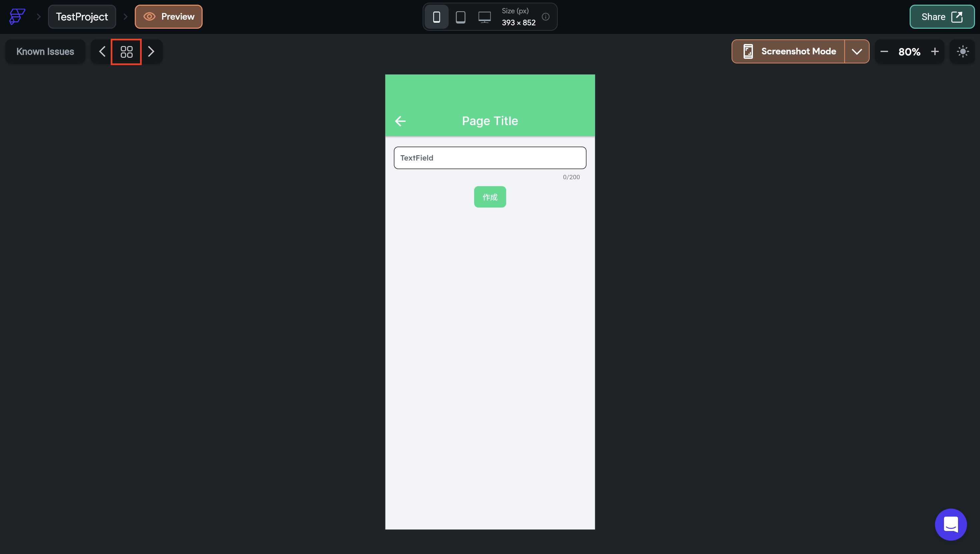This screenshot has height=554, width=980.
Task: Click into the TextField input
Action: pos(490,158)
